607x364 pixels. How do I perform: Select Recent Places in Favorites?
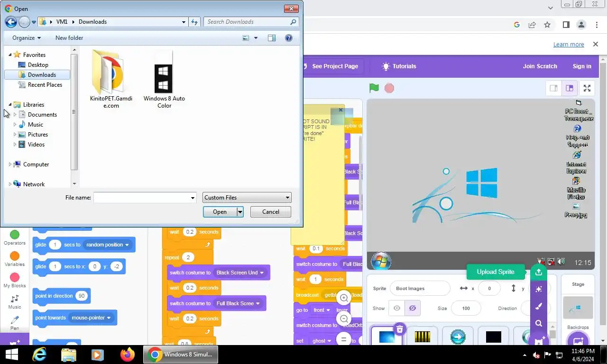pyautogui.click(x=45, y=85)
